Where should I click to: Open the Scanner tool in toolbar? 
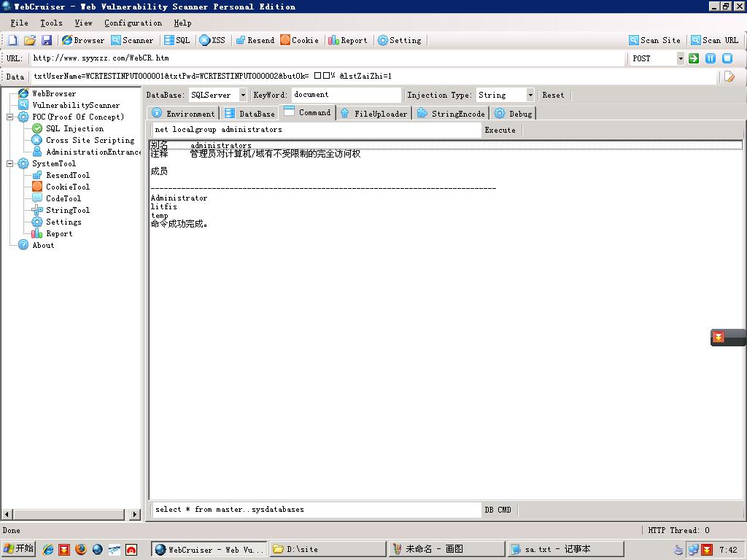tap(132, 41)
